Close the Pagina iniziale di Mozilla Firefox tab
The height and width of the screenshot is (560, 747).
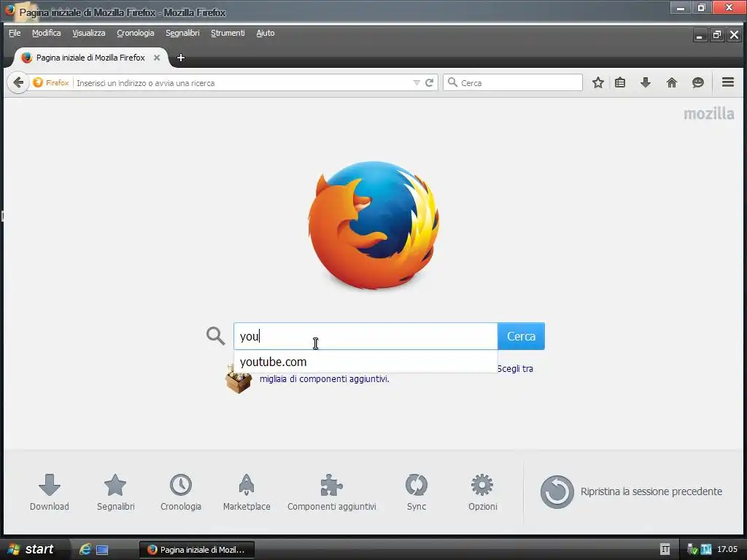pos(157,58)
